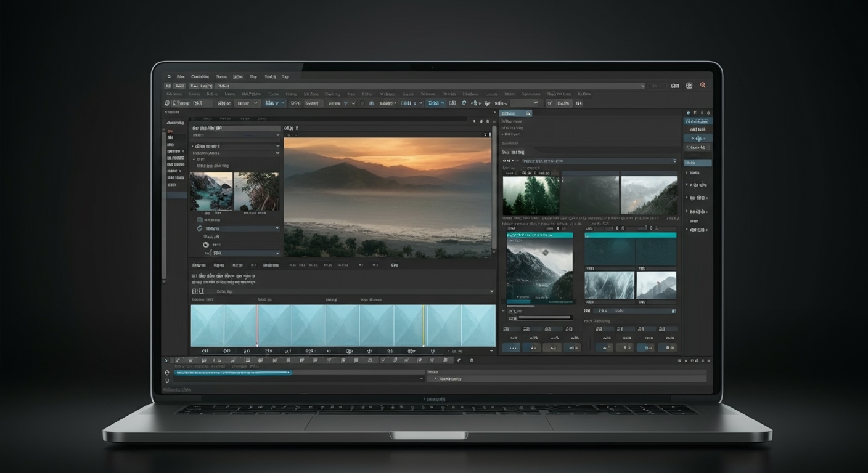
Task: Toggle the record dot left of the bottom toolbar
Action: [165, 360]
